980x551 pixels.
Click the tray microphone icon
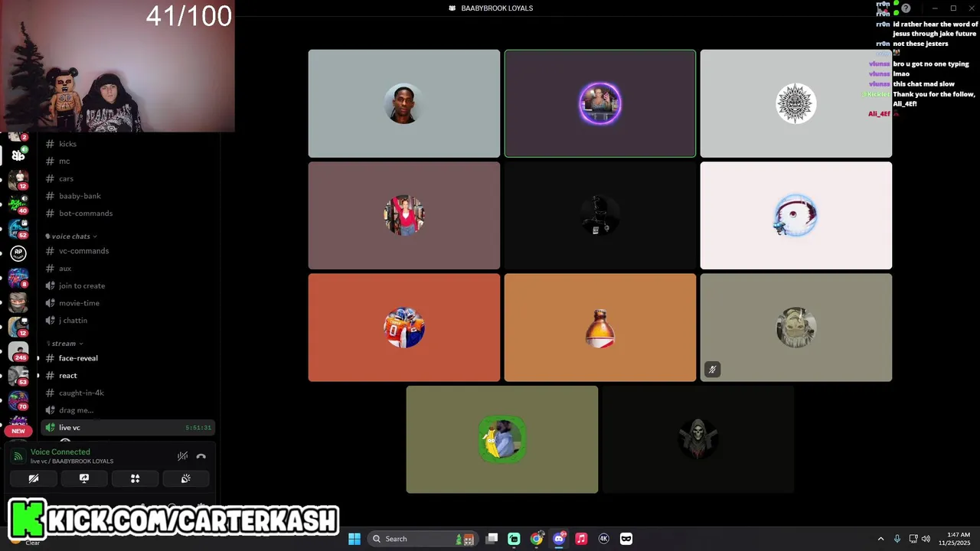pos(897,539)
